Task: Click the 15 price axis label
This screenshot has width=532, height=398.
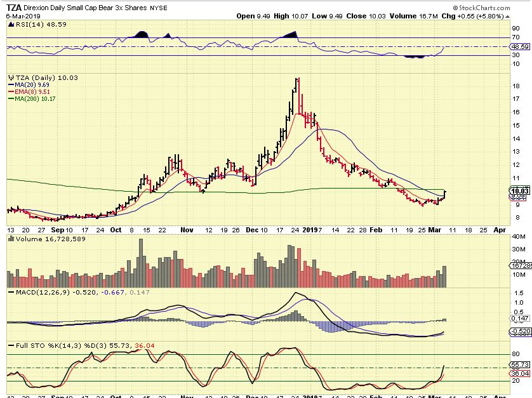Action: (516, 126)
